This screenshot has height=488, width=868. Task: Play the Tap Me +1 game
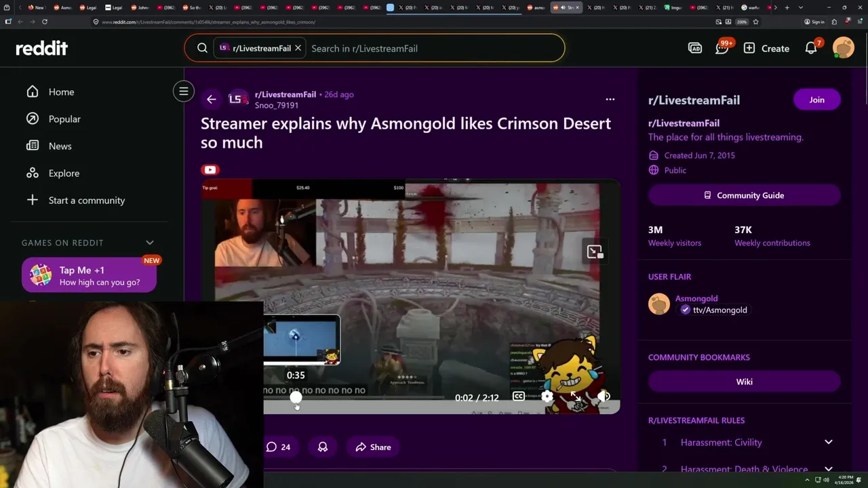tap(89, 275)
